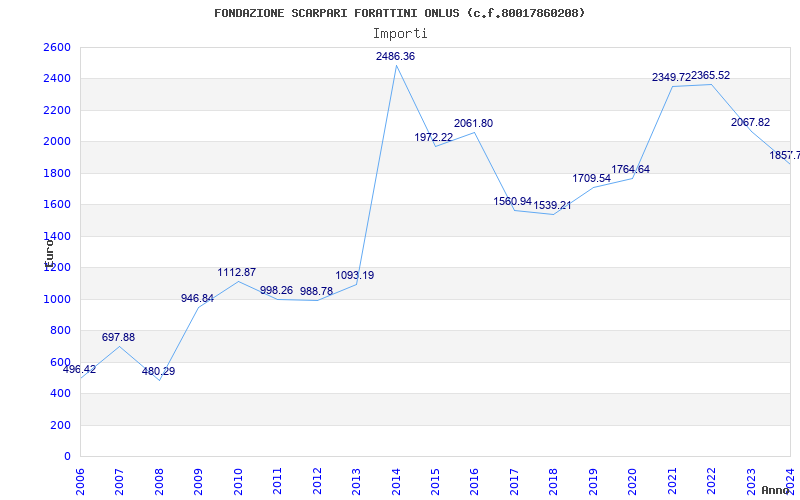Click the x-axis year 2023
The image size is (800, 500).
[x=751, y=483]
